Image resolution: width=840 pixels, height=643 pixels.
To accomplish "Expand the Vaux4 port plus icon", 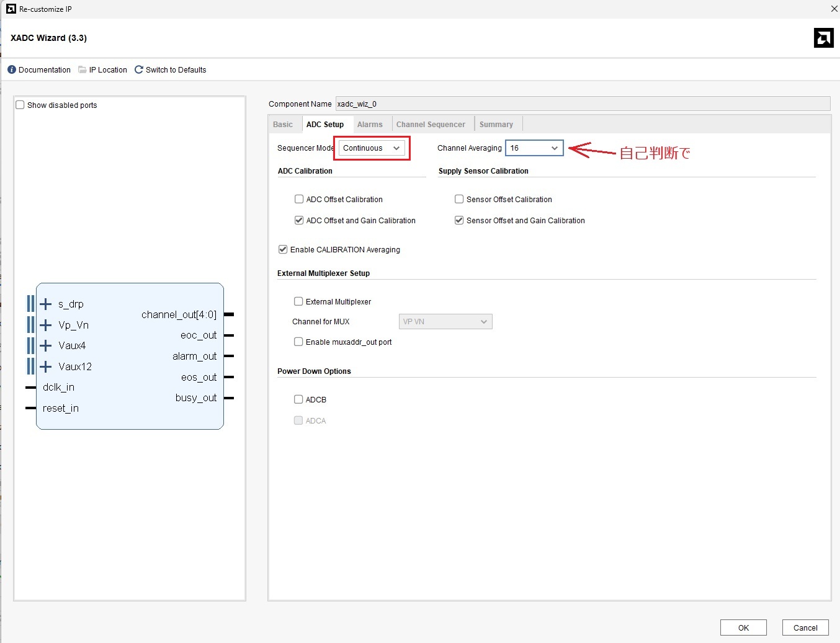I will (x=46, y=345).
